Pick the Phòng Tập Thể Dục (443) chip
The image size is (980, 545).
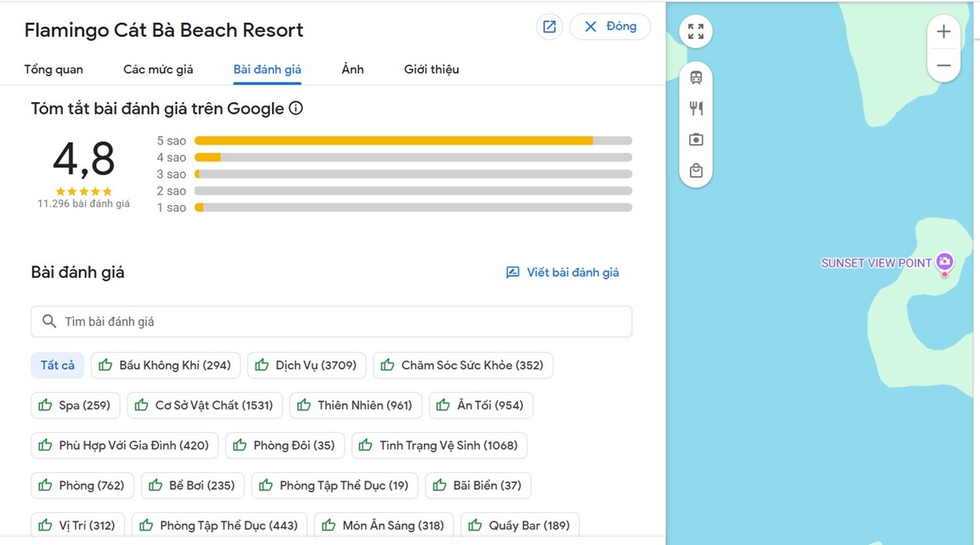220,525
